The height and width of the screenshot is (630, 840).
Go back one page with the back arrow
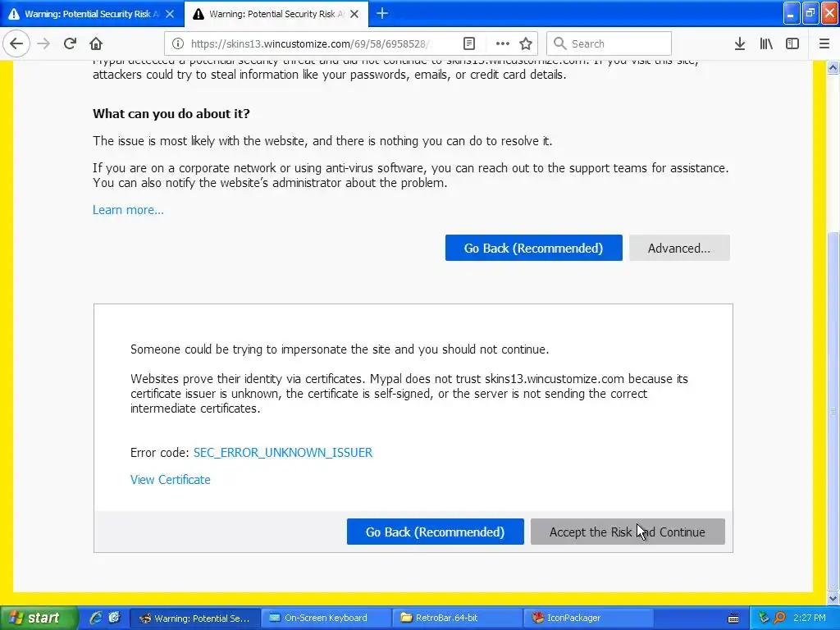click(x=16, y=43)
